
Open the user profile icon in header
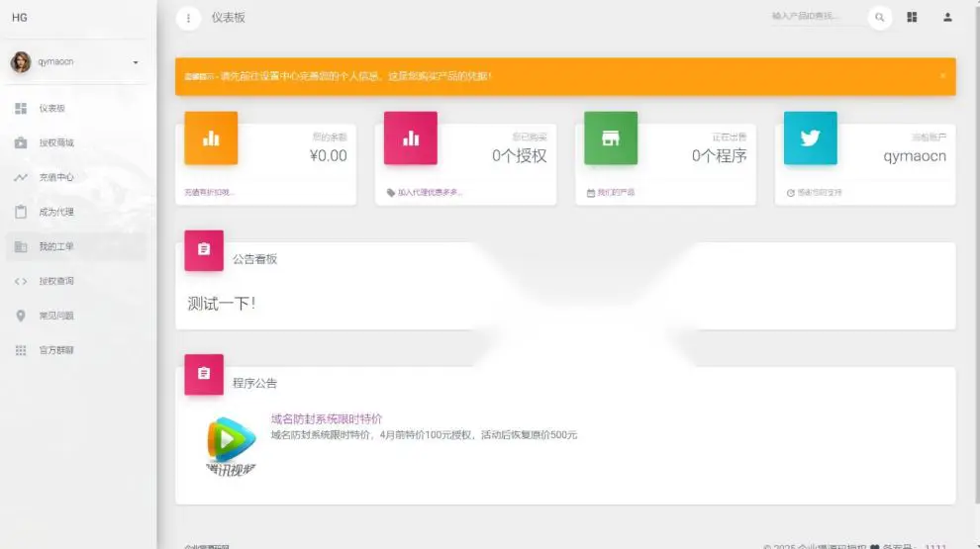947,18
